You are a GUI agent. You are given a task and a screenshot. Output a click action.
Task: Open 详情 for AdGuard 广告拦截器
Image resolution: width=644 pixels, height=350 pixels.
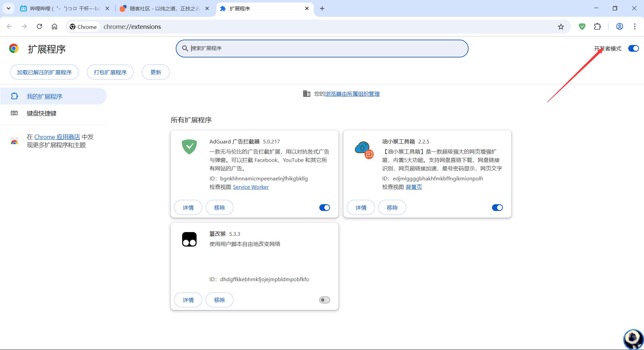pos(188,208)
